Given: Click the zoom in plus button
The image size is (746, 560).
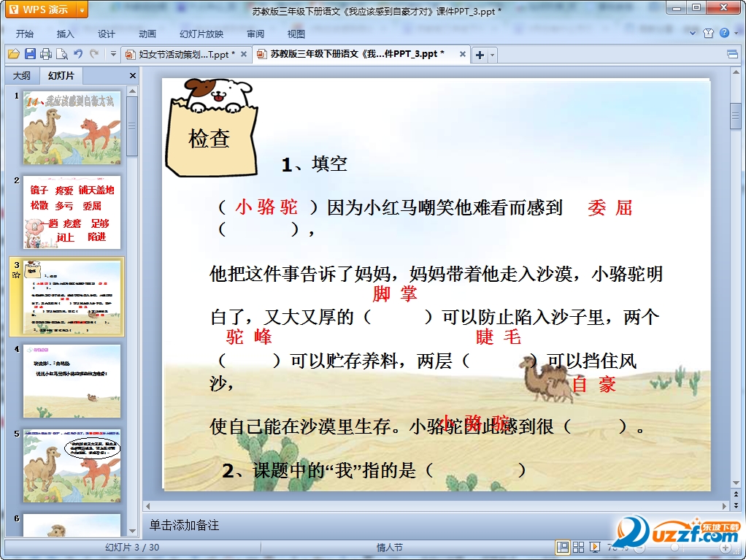Looking at the screenshot, I should [726, 548].
